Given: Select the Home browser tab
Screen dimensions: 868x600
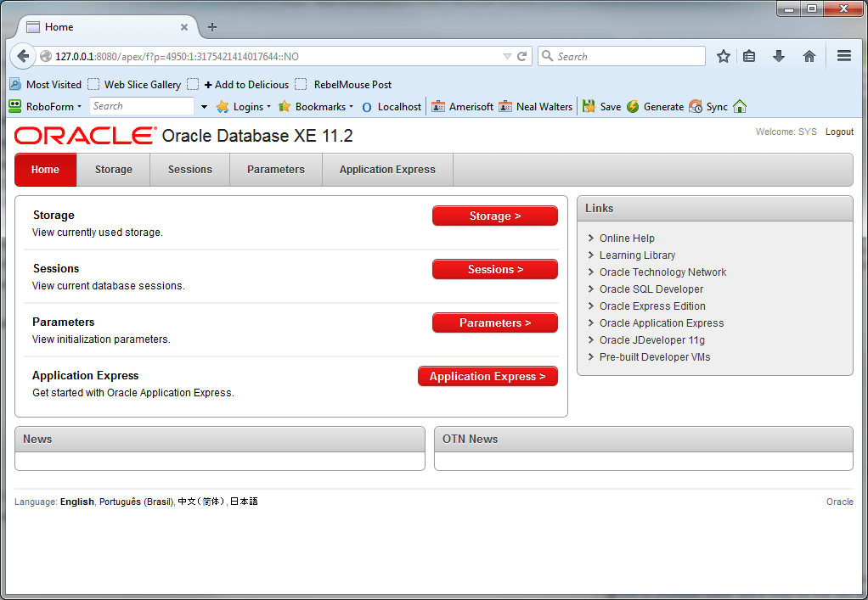Looking at the screenshot, I should click(108, 27).
